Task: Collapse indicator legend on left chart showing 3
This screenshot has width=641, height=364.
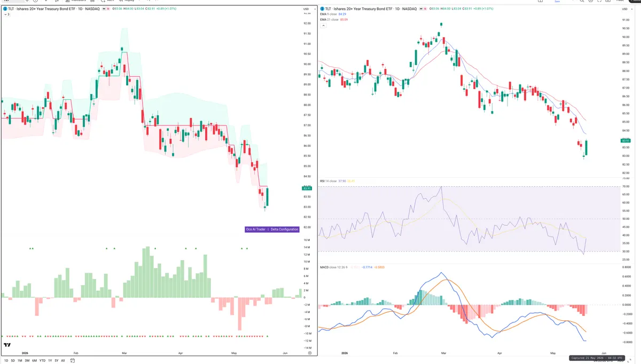Action: 6,14
